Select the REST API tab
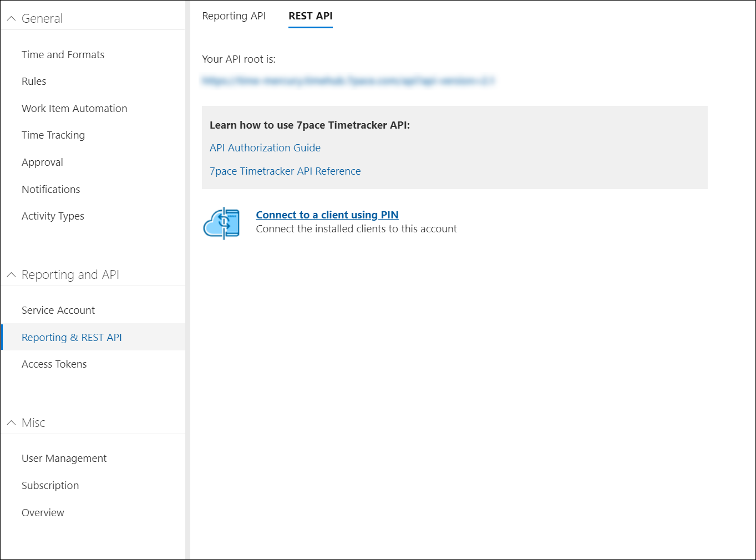756x560 pixels. click(311, 16)
